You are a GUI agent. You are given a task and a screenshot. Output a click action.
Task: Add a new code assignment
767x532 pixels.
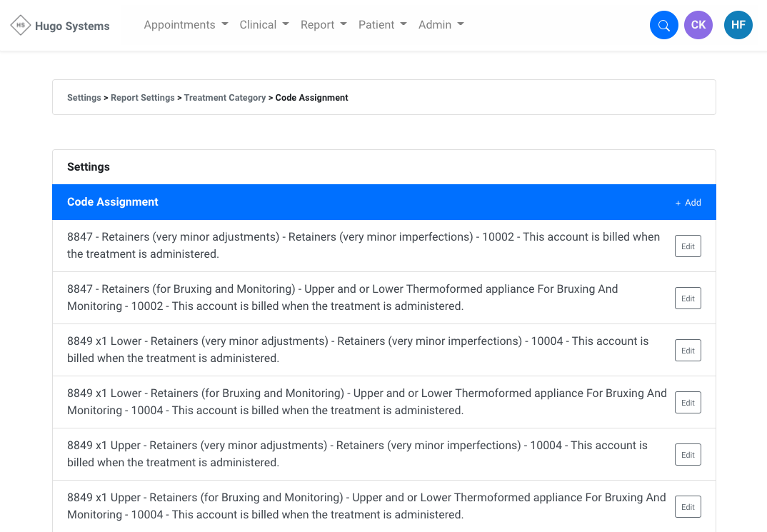(x=688, y=203)
